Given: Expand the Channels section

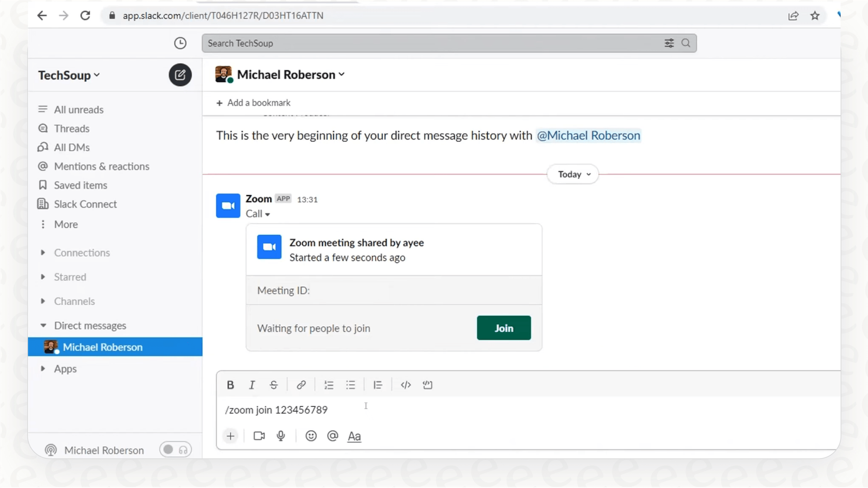Looking at the screenshot, I should 74,301.
